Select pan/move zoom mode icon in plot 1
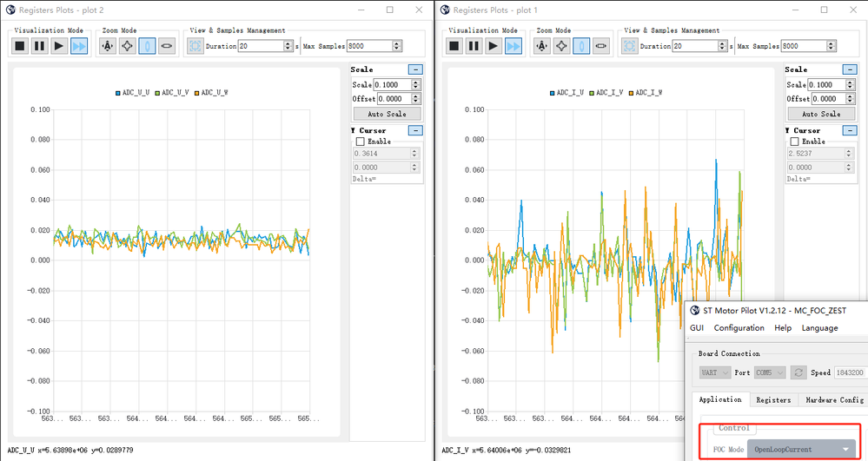 [x=562, y=46]
